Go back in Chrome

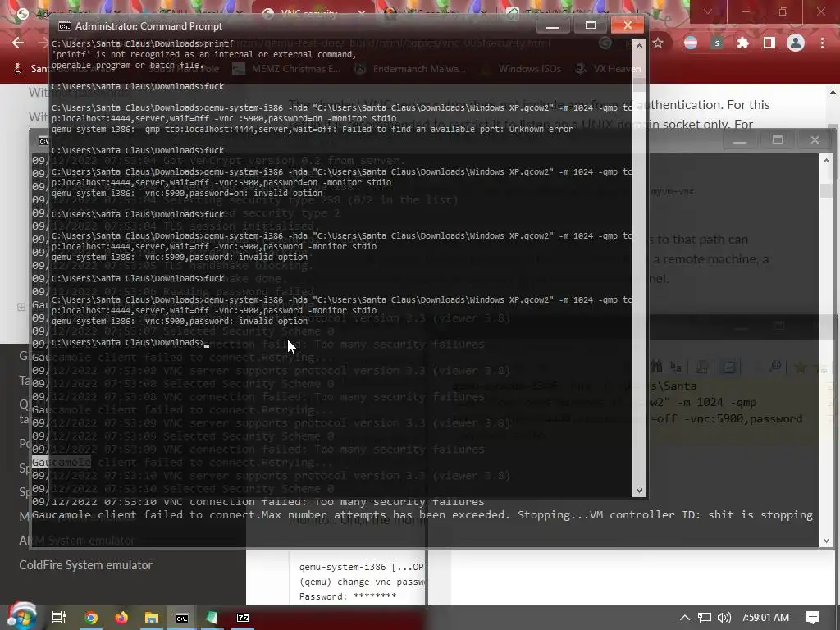18,43
